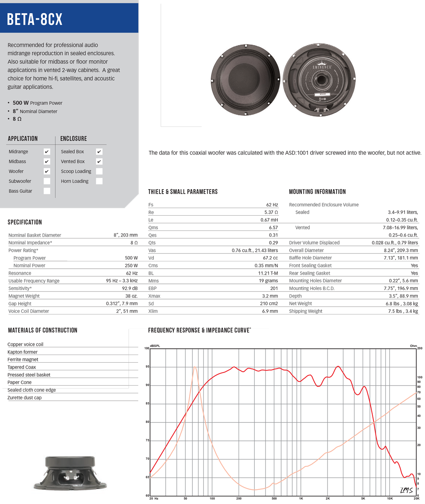
Task: Click the Mounting Holes Diameter '0.22", 5.6 mm'
Action: pos(404,281)
